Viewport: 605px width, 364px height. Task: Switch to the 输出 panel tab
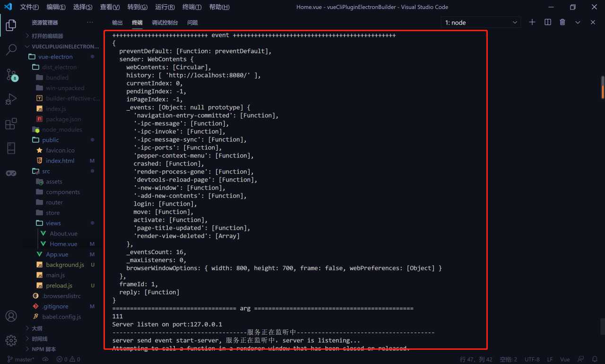click(117, 23)
